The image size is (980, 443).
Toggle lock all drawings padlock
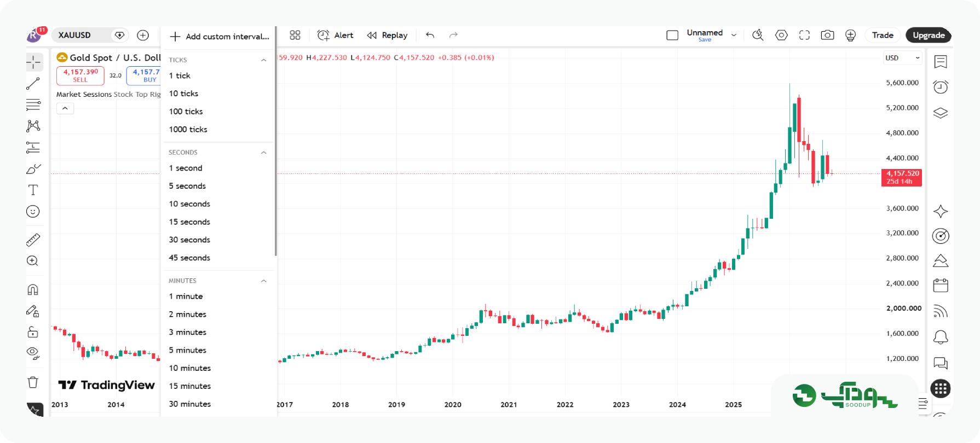pos(33,332)
